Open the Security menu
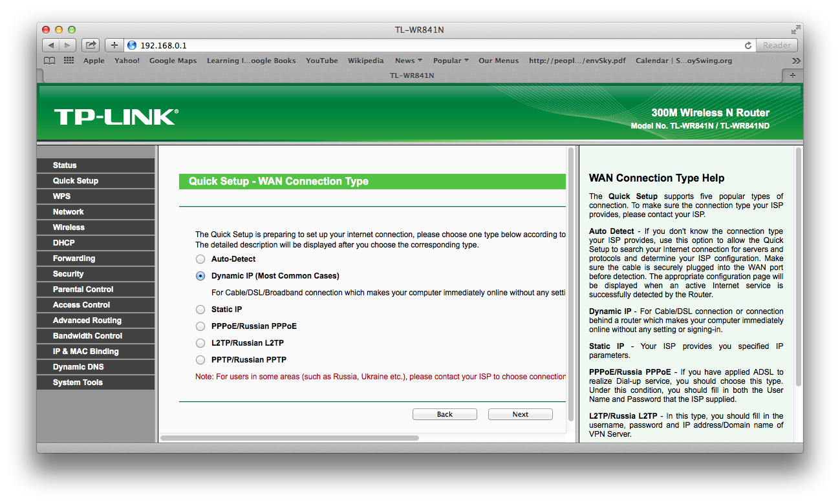Screen dimensions: 840x504 96,274
